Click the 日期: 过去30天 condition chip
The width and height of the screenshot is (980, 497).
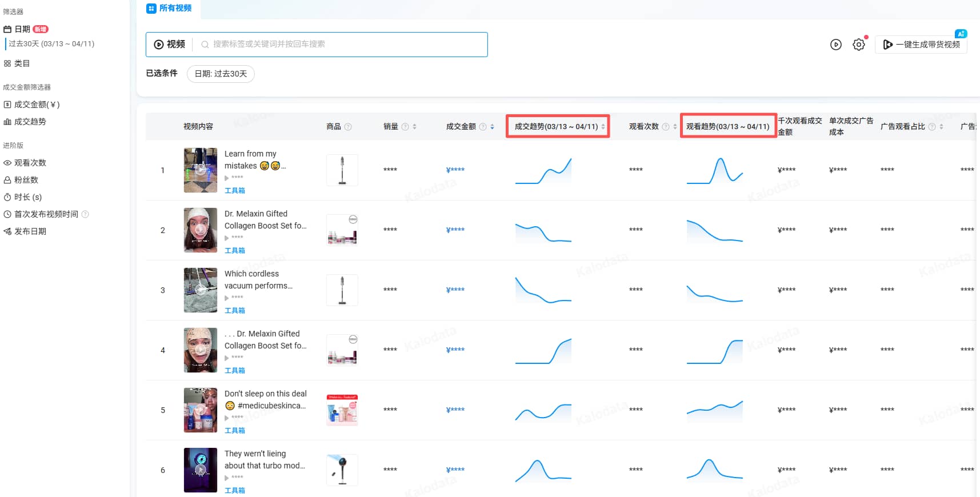click(x=221, y=74)
